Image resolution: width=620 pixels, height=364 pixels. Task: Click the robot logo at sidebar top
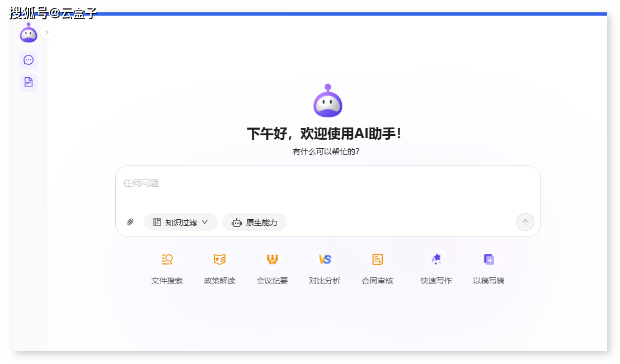point(29,33)
